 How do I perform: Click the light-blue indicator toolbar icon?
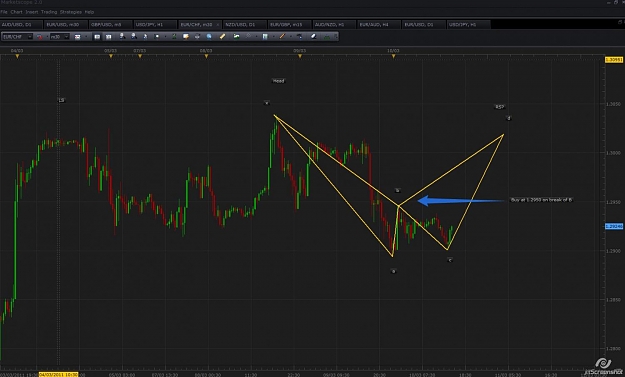pos(265,37)
